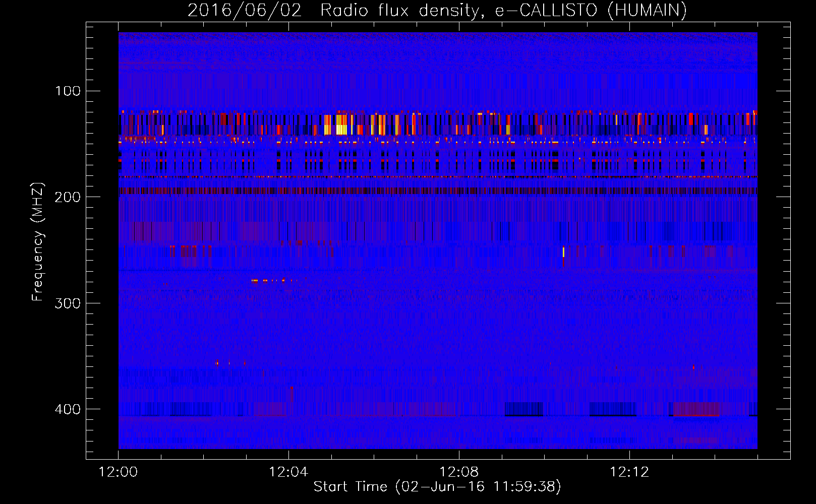This screenshot has width=816, height=504.
Task: Click the yellow spike near 250 MHz
Action: click(563, 252)
